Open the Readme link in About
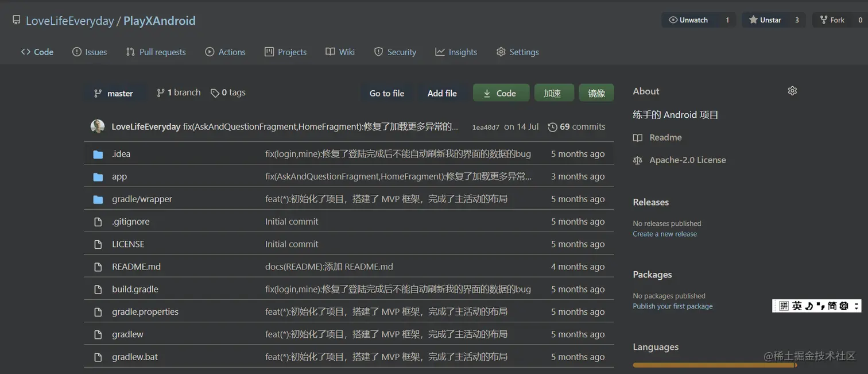The width and height of the screenshot is (868, 374). pyautogui.click(x=657, y=138)
